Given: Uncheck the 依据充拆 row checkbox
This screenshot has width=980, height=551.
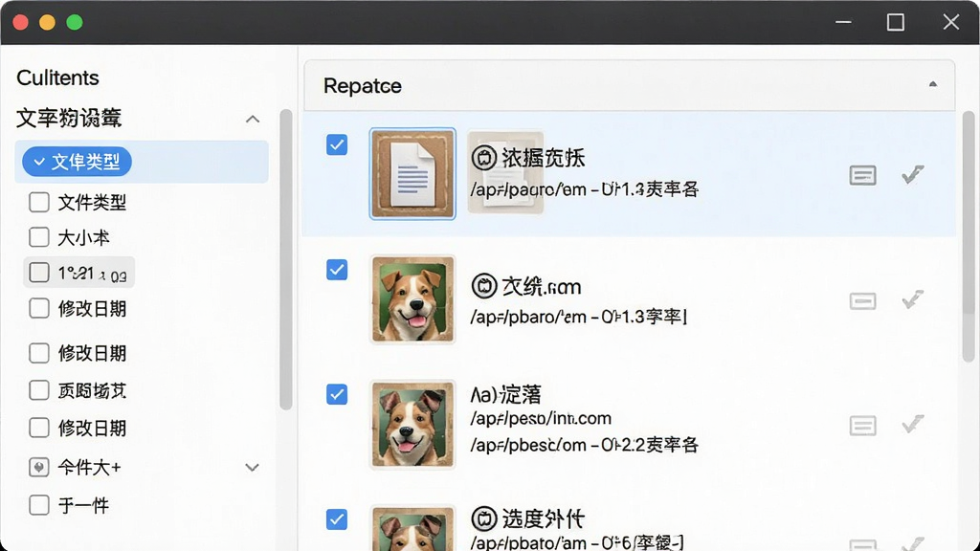Looking at the screenshot, I should tap(337, 145).
